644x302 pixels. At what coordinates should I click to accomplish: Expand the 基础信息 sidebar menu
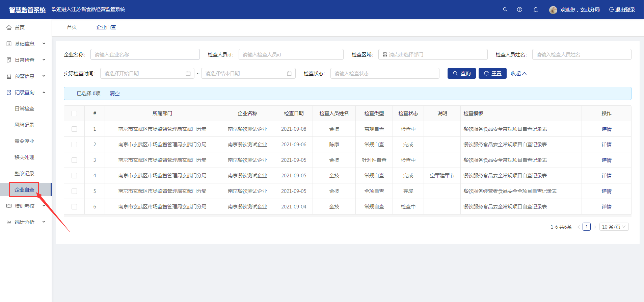26,44
